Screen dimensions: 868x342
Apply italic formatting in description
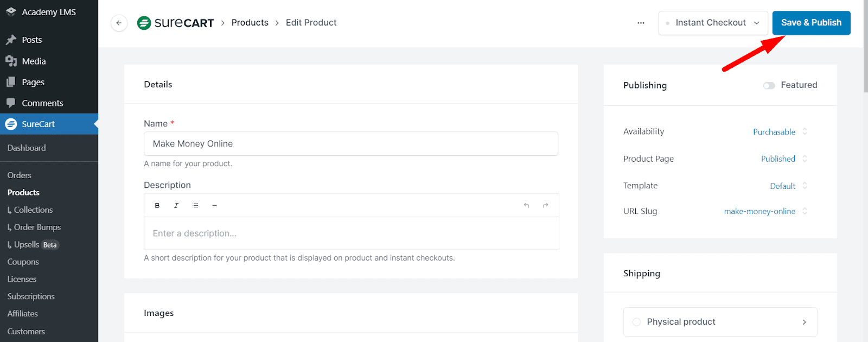[176, 205]
